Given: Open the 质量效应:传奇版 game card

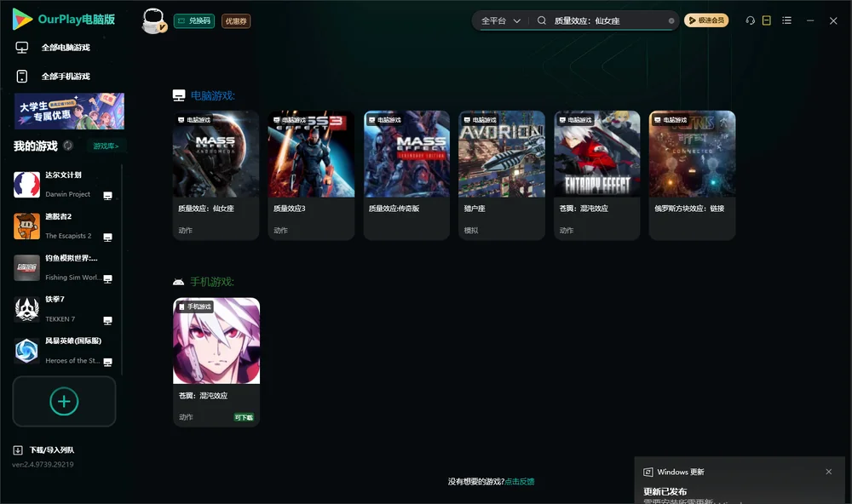Looking at the screenshot, I should [x=406, y=175].
